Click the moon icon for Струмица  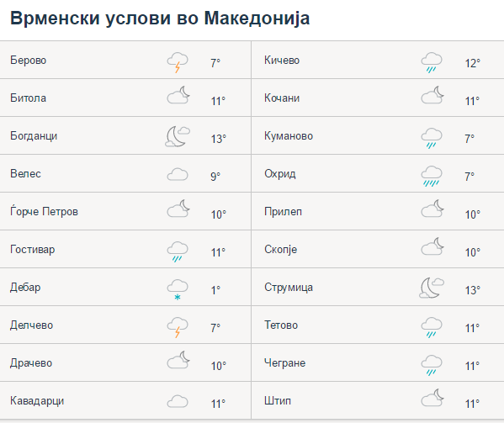tap(432, 288)
